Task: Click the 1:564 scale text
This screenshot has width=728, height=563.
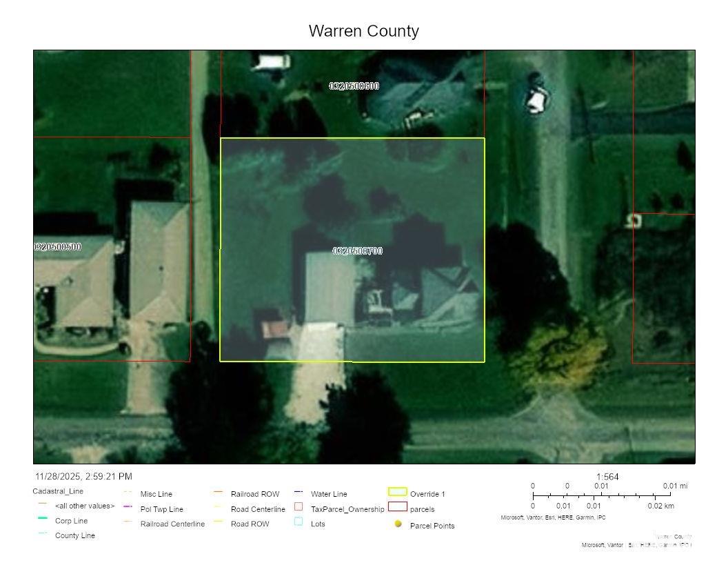Action: (607, 477)
